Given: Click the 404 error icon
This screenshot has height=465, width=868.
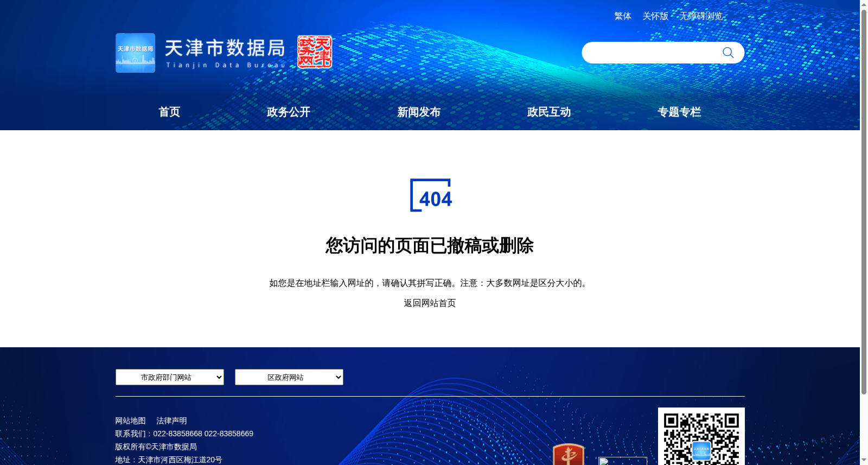Looking at the screenshot, I should point(431,195).
